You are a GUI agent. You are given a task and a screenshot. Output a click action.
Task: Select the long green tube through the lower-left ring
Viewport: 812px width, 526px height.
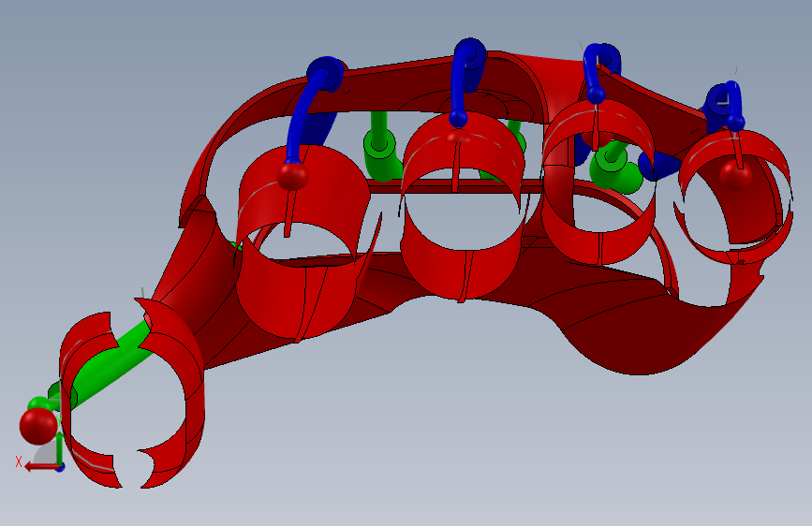(110, 363)
